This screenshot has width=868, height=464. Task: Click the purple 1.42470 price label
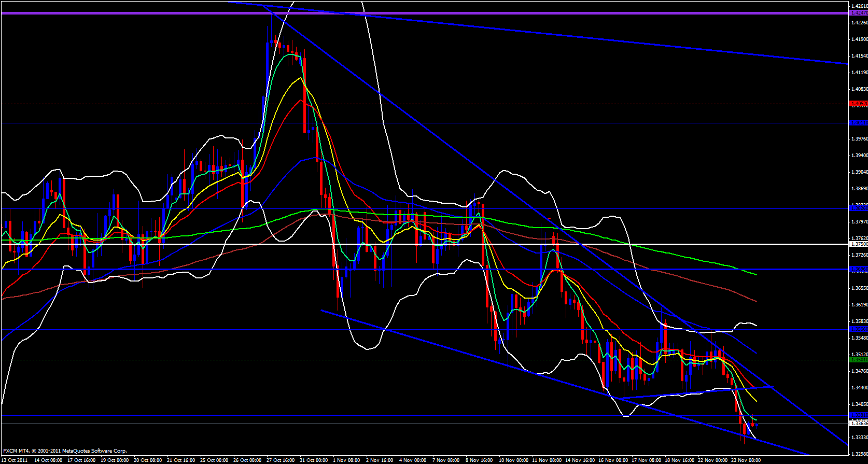click(x=859, y=13)
